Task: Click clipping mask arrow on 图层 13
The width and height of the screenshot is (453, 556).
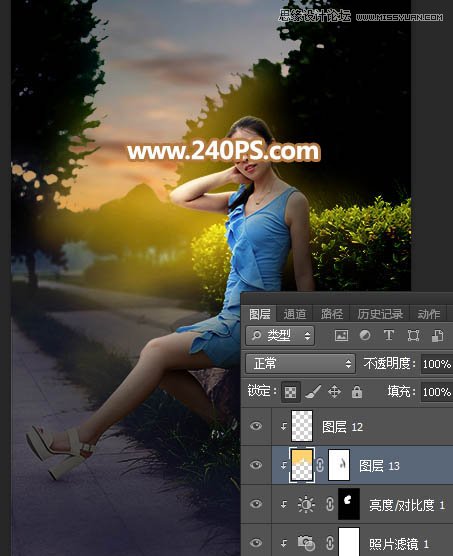Action: click(284, 466)
